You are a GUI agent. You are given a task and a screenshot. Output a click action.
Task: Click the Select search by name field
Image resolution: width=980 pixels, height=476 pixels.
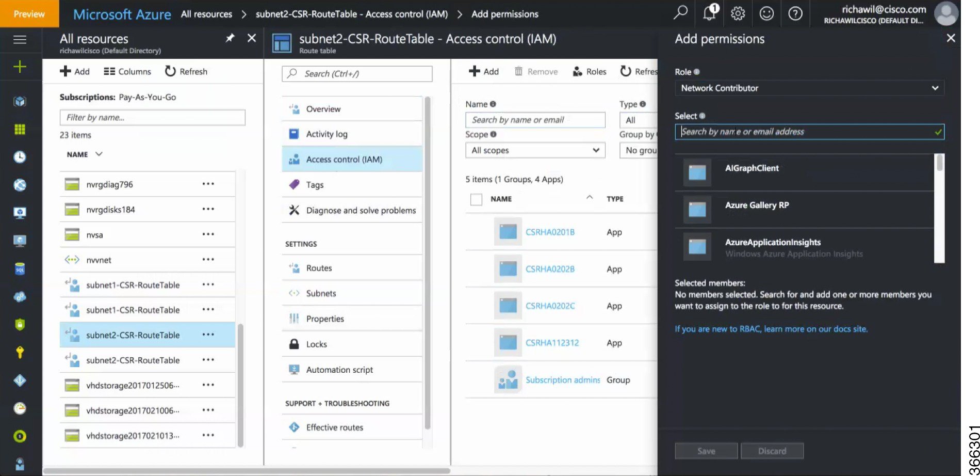click(809, 132)
